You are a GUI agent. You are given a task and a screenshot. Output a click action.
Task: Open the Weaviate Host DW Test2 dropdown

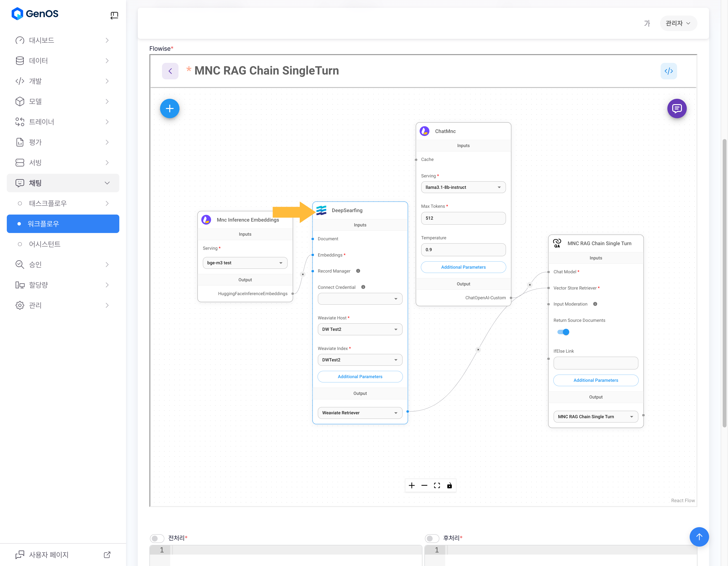tap(360, 329)
